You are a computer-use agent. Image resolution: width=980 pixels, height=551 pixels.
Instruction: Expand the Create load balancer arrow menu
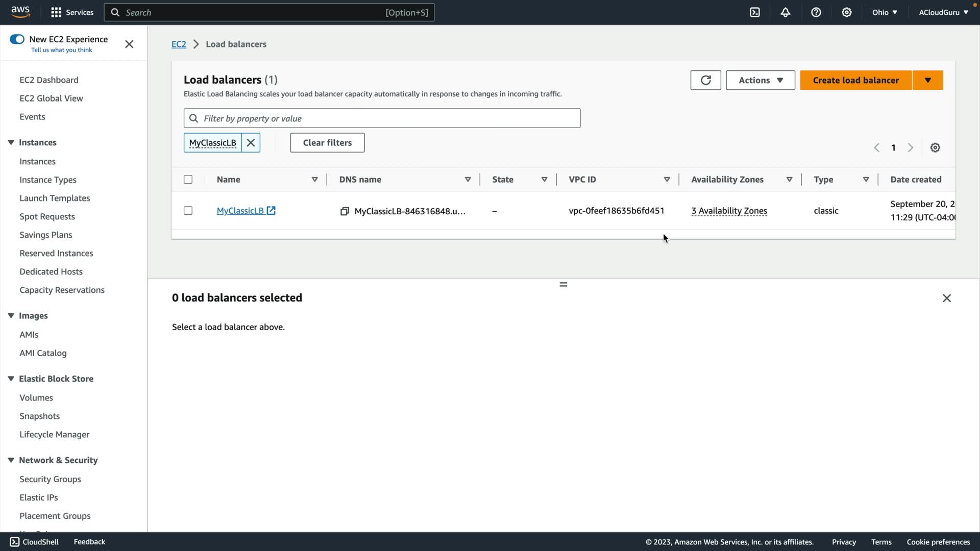pos(927,80)
